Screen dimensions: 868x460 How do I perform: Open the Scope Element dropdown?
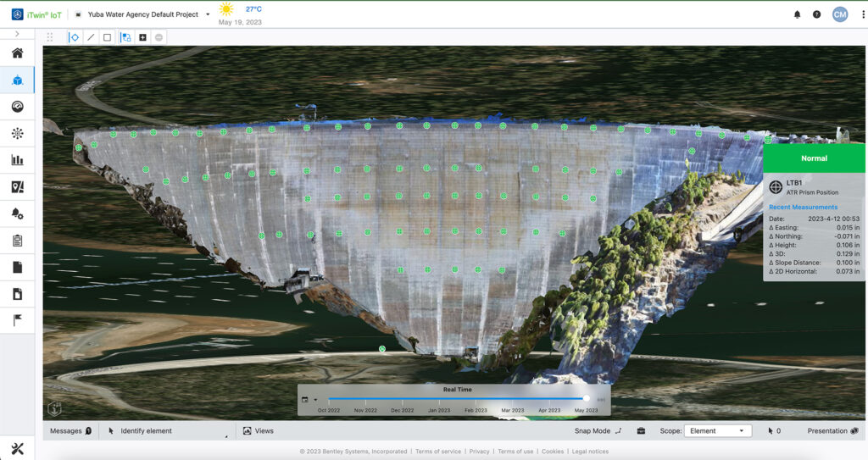[x=717, y=431]
